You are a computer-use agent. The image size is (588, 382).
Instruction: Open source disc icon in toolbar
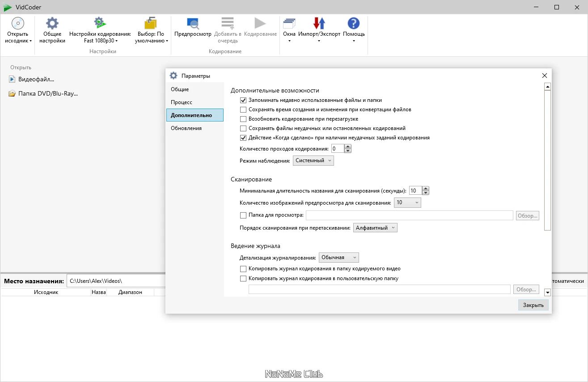tap(17, 23)
